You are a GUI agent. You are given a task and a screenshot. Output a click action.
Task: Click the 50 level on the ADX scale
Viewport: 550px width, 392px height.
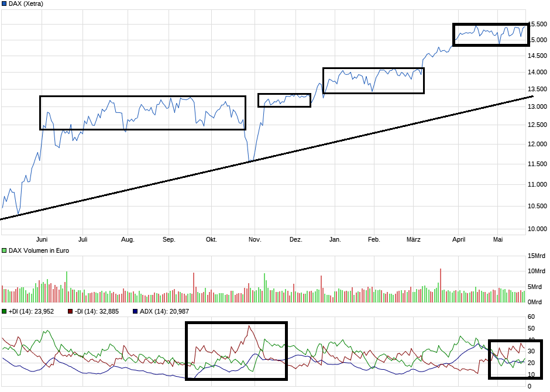(531, 329)
